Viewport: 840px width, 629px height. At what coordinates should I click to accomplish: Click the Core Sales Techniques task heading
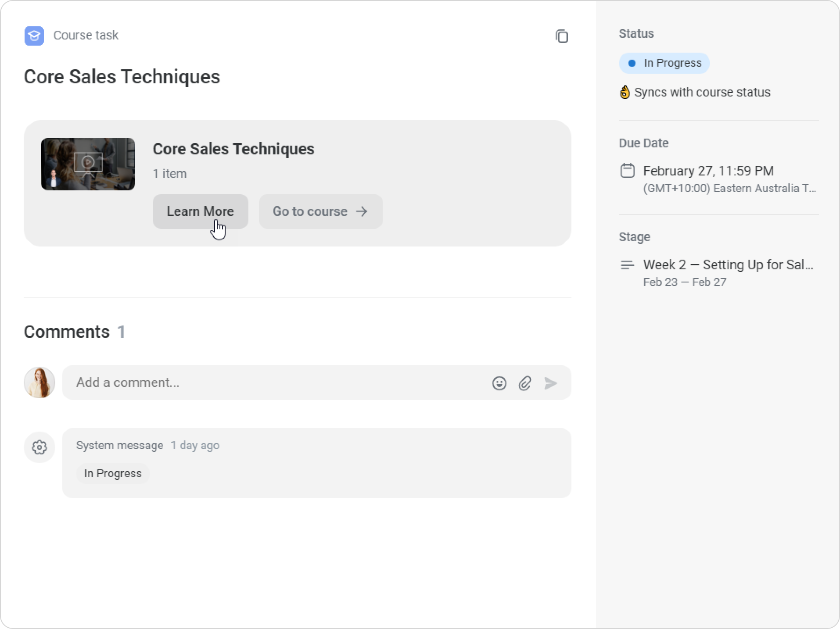[x=122, y=77]
